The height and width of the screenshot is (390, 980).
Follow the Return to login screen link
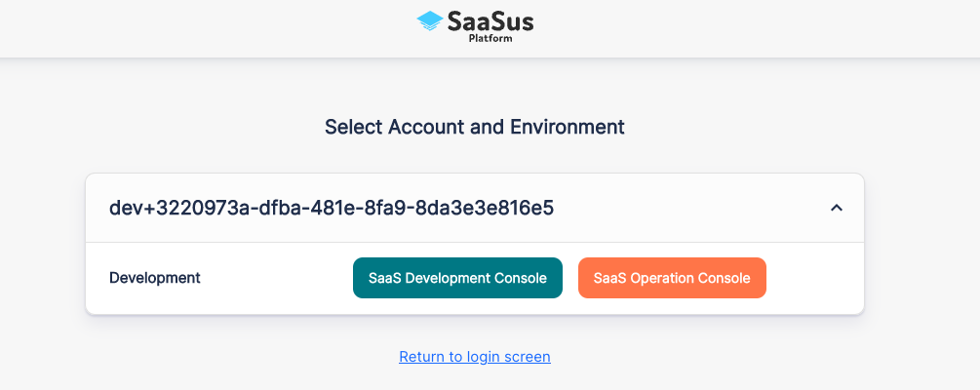(x=474, y=357)
